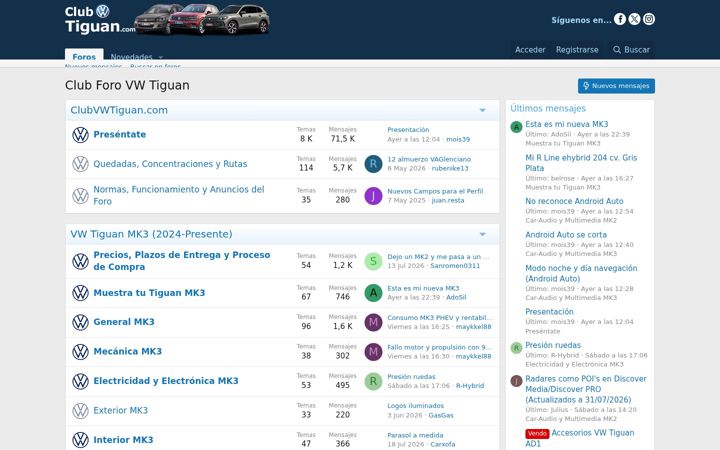The height and width of the screenshot is (450, 720).
Task: Click VW icon beside Normas, Funcionamiento y Anuncios
Action: click(x=80, y=196)
